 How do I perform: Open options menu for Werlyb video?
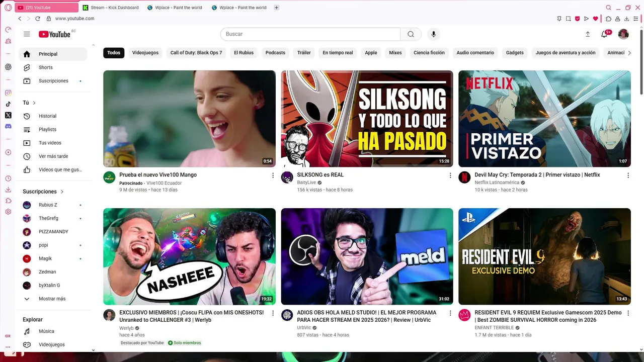[273, 313]
